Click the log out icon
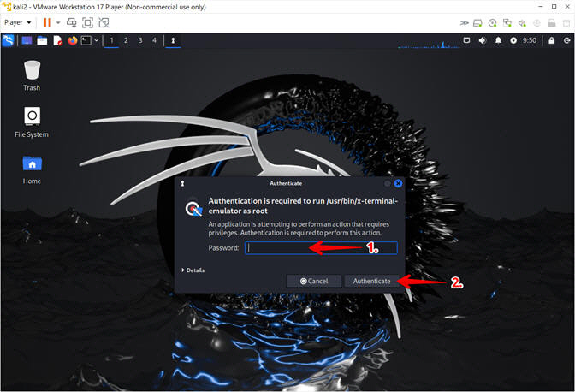The image size is (575, 392). 567,40
